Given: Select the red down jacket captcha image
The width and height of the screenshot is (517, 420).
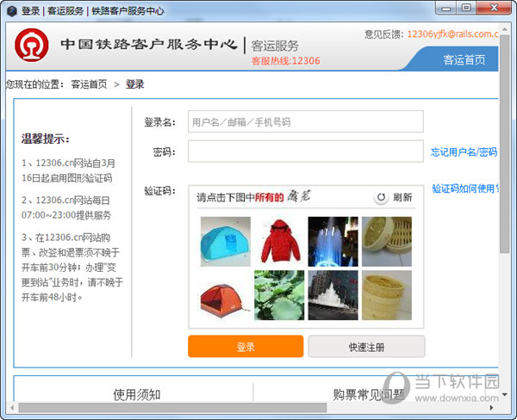Looking at the screenshot, I should (279, 242).
